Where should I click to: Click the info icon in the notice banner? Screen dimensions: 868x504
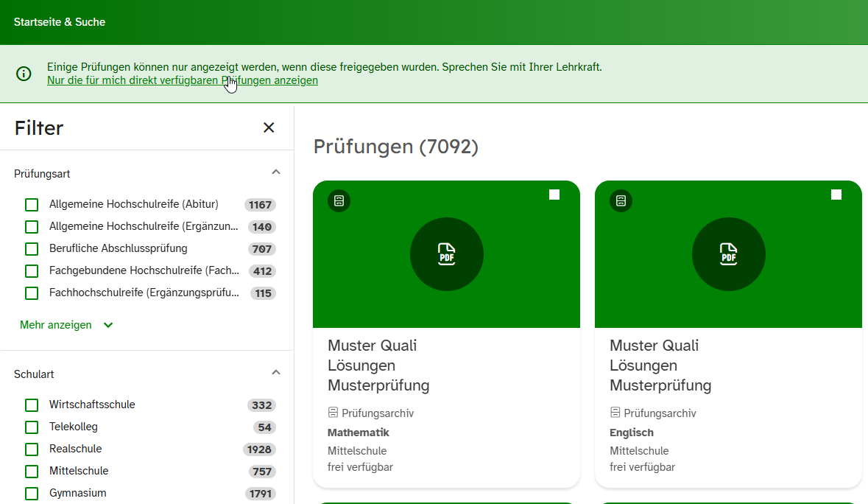click(x=24, y=74)
